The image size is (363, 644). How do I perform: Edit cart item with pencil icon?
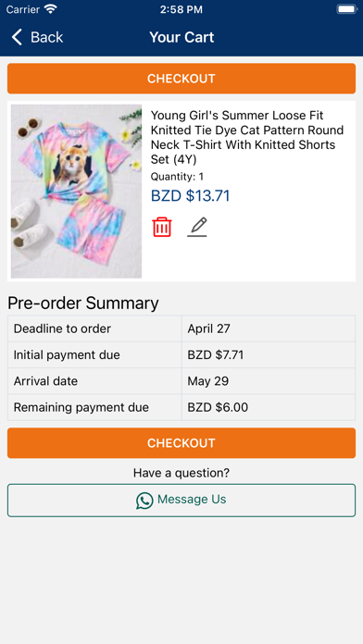[x=197, y=227]
